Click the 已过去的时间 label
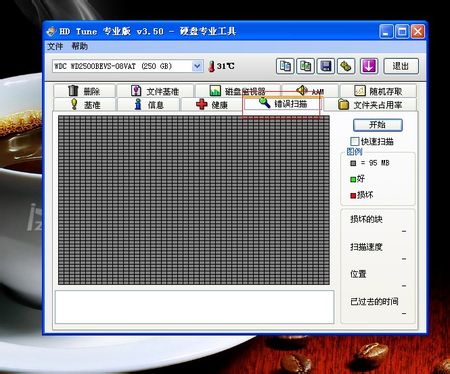The width and height of the screenshot is (450, 374). pyautogui.click(x=374, y=302)
